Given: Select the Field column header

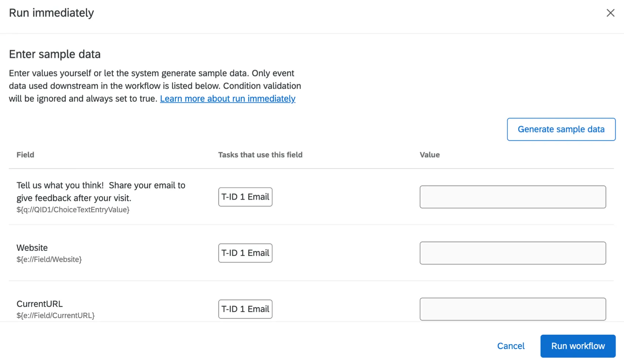Looking at the screenshot, I should point(25,154).
